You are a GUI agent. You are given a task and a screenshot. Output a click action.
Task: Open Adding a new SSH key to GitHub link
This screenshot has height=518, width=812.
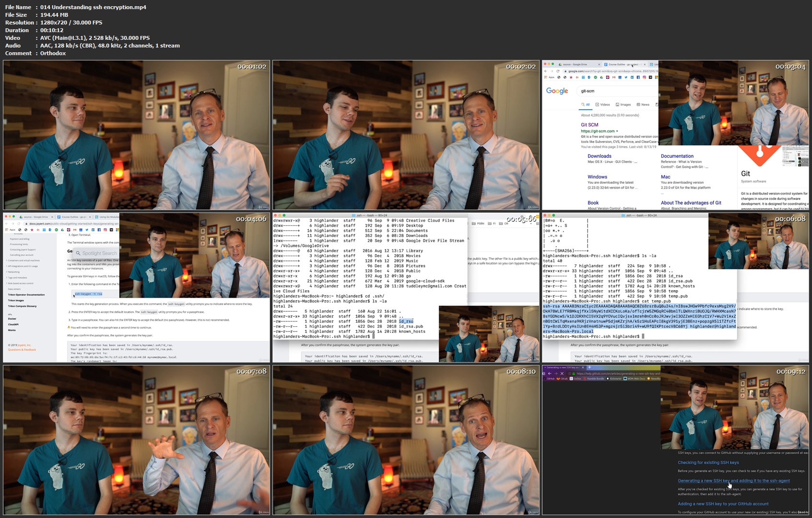click(x=723, y=504)
